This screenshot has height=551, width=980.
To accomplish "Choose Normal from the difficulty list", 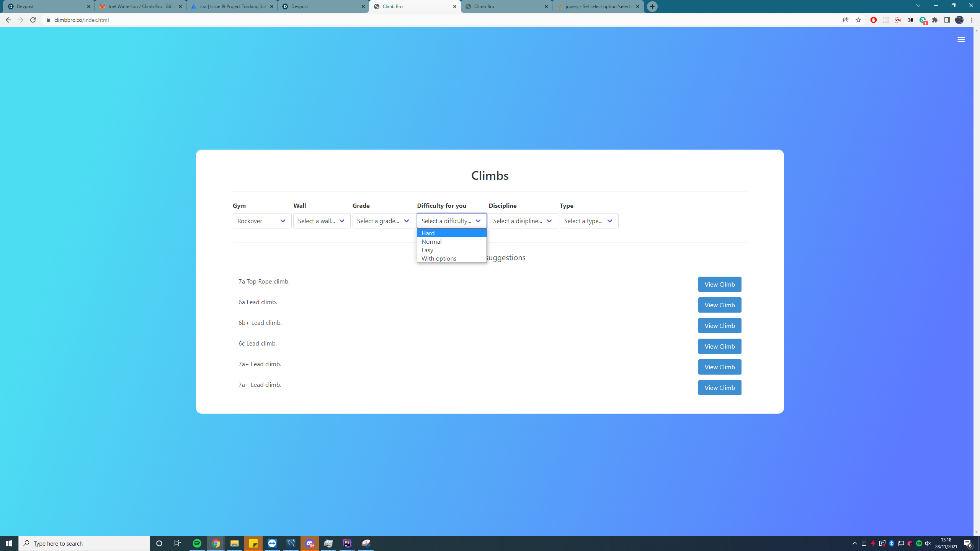I will click(x=431, y=241).
